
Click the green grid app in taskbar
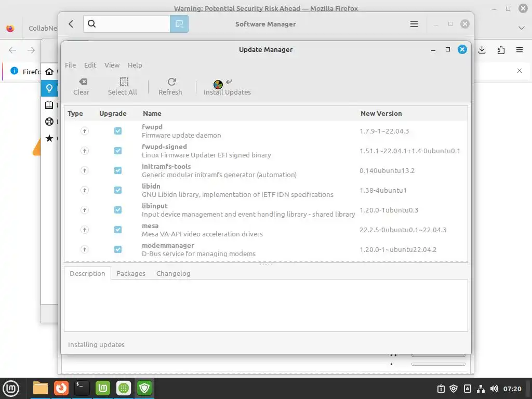tap(124, 388)
